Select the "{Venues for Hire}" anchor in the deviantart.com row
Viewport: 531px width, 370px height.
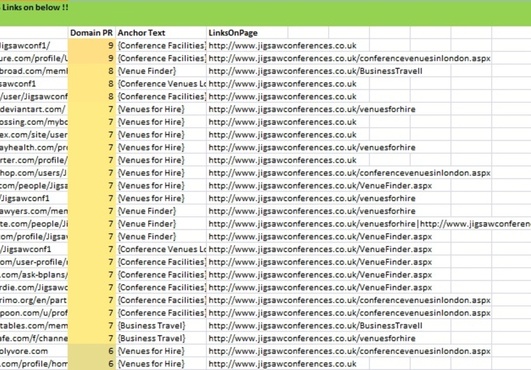point(161,109)
